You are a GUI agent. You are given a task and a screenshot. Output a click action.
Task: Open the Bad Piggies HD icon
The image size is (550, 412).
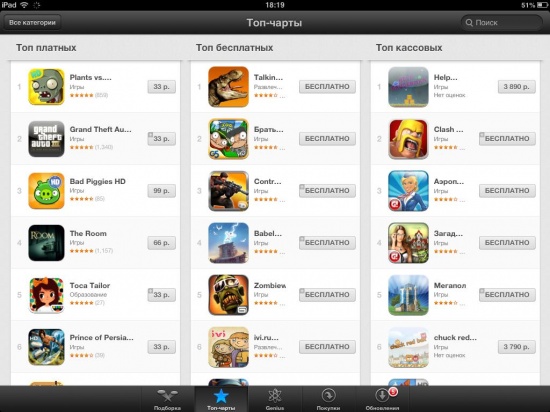click(x=46, y=191)
